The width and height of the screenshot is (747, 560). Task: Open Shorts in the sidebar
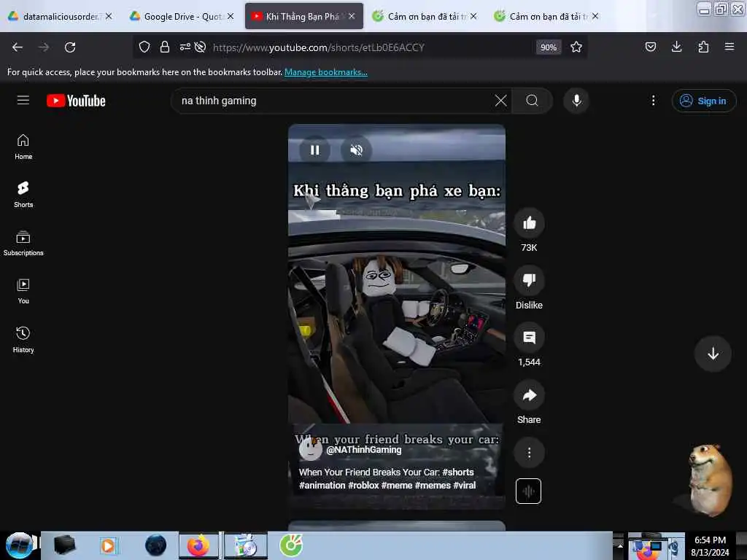click(x=23, y=195)
